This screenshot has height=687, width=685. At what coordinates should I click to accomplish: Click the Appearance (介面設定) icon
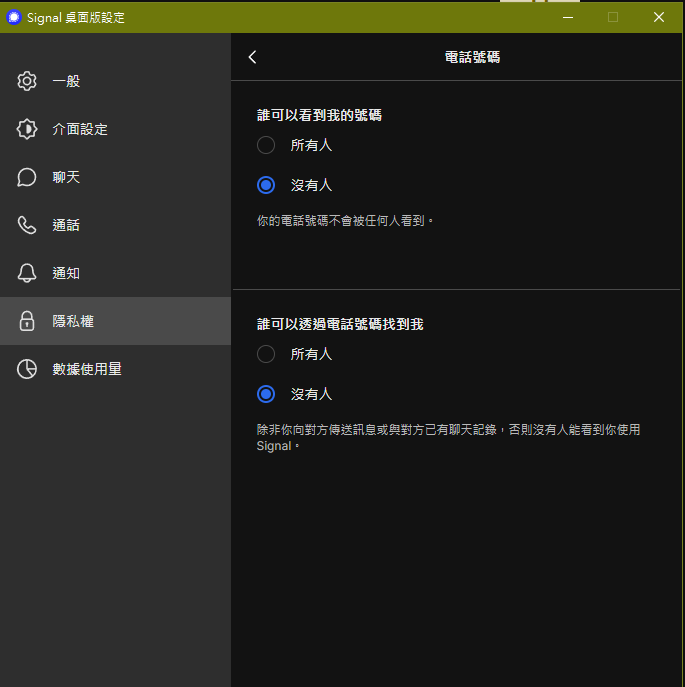(27, 129)
